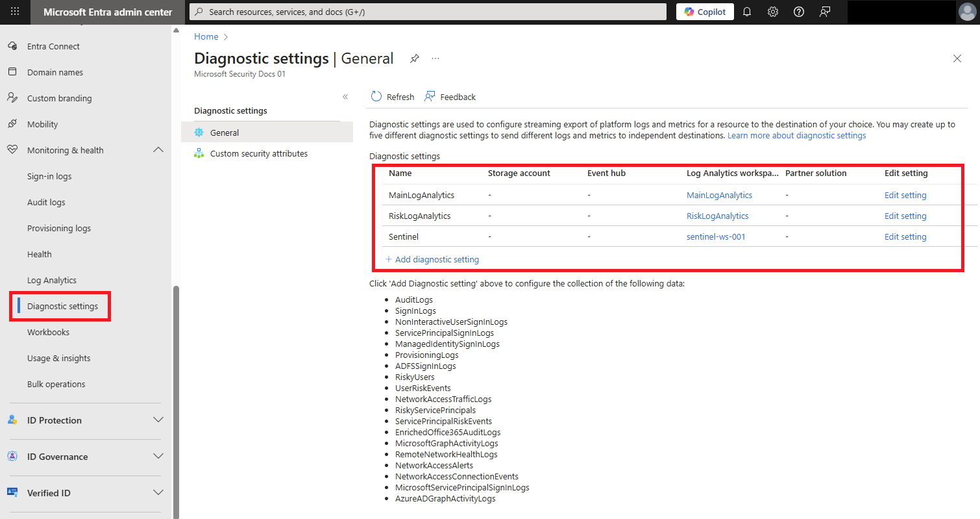This screenshot has width=980, height=519.
Task: Edit setting for RiskLogAnalytics
Action: click(905, 216)
